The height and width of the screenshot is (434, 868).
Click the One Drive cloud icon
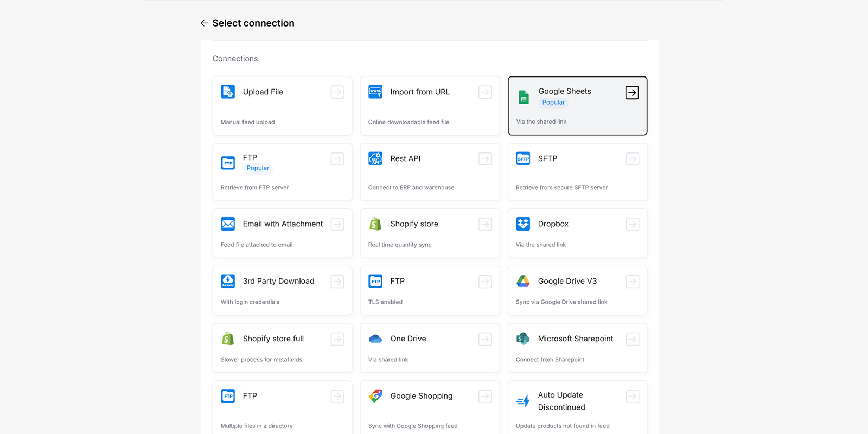coord(375,339)
